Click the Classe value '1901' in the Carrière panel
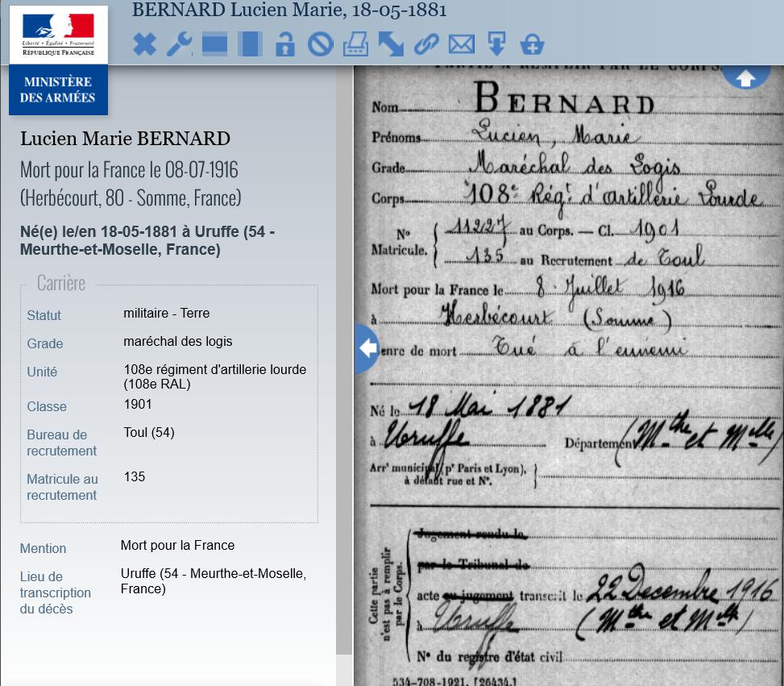 click(138, 405)
